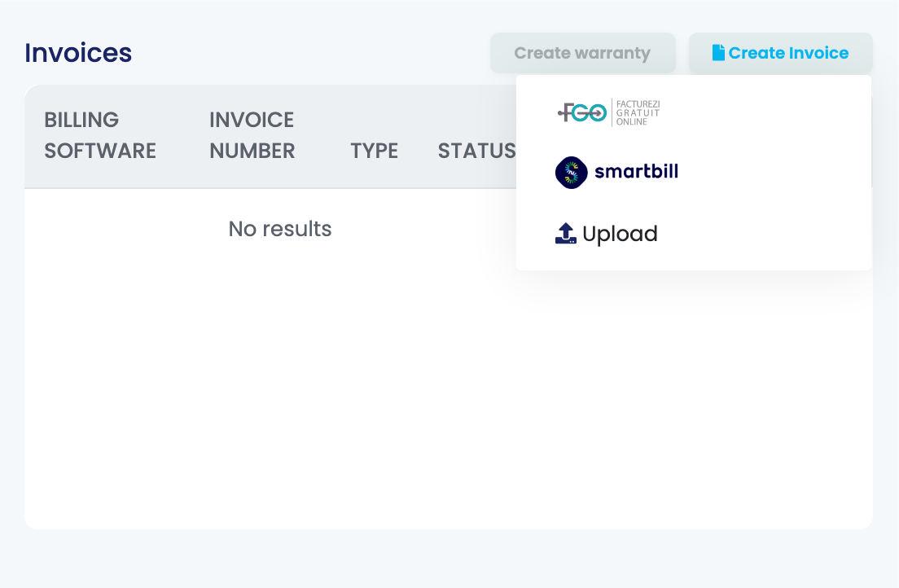The width and height of the screenshot is (899, 588).
Task: Choose smartbill from the dropdown menu
Action: click(x=617, y=172)
